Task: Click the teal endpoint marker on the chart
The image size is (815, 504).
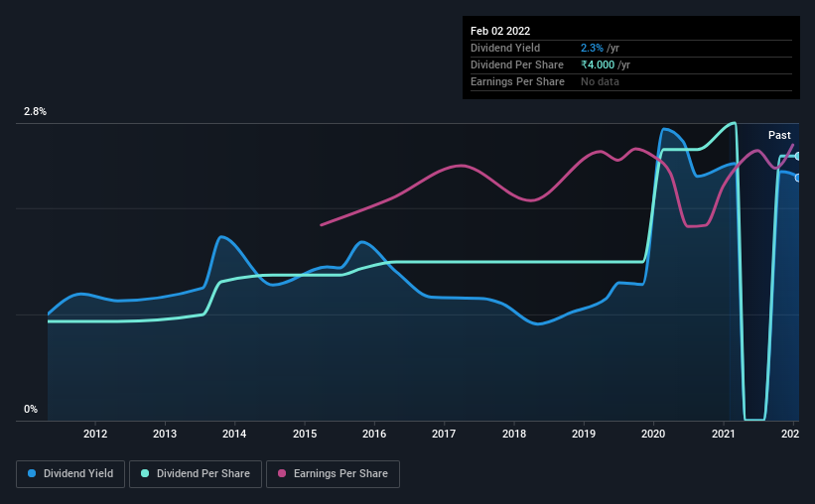Action: coord(797,157)
